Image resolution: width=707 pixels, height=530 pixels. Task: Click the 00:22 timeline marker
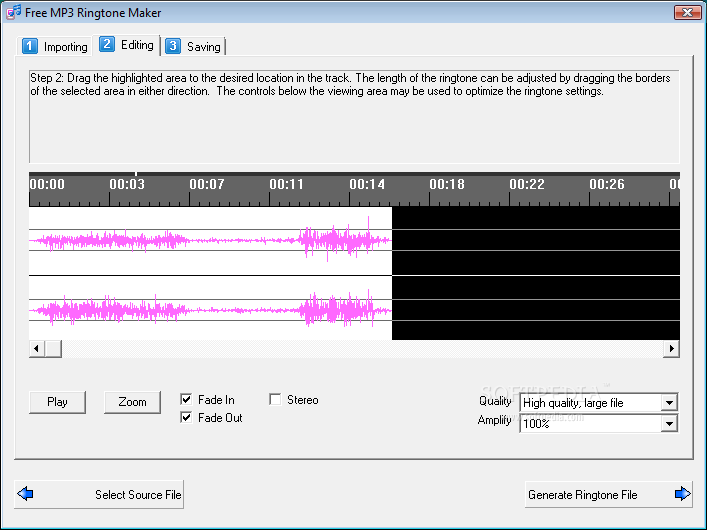(527, 184)
